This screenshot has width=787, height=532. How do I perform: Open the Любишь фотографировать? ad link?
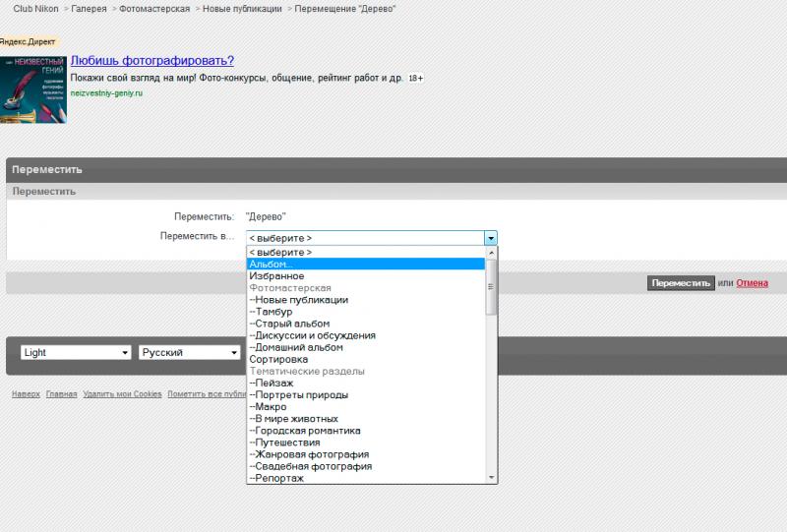152,60
